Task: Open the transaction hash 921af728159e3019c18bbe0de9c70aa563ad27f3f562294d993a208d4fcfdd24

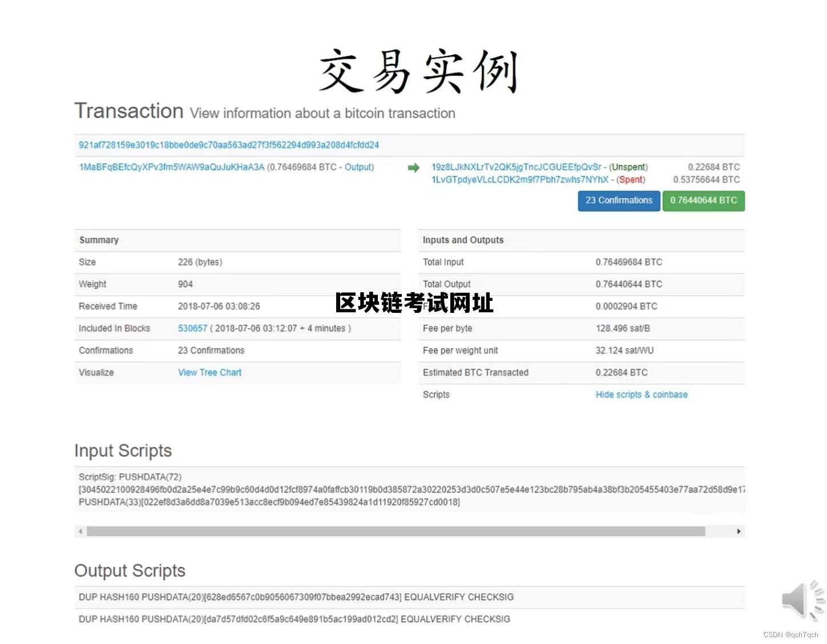Action: coord(228,145)
